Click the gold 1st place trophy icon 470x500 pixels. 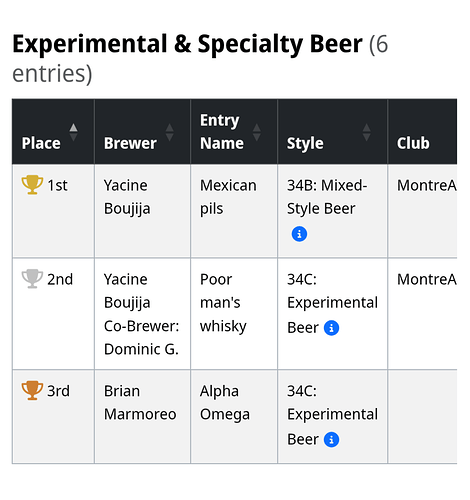point(32,185)
